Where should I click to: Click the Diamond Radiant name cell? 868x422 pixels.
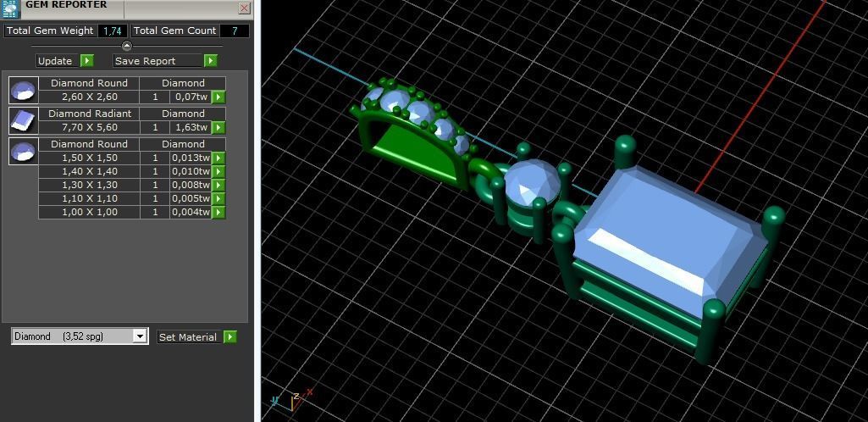(89, 114)
